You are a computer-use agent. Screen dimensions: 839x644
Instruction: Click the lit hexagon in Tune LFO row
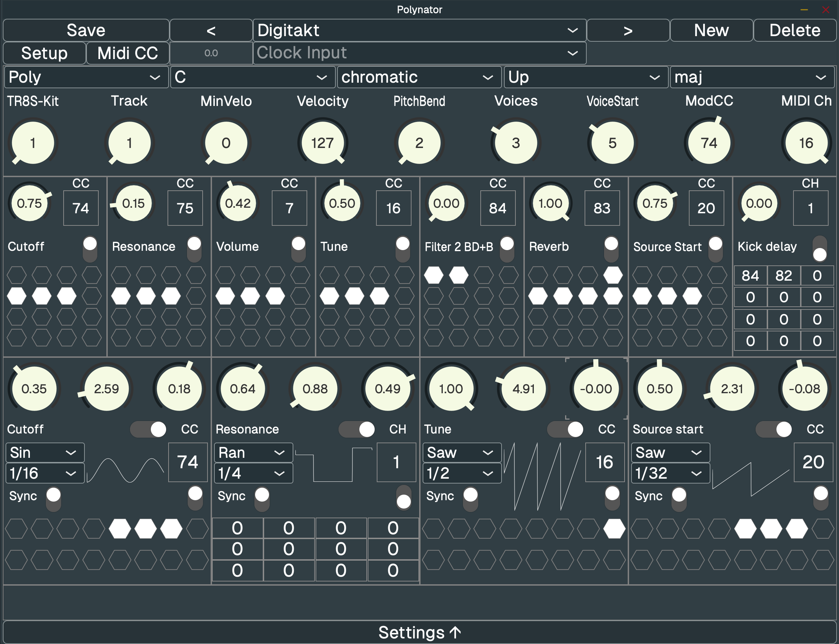614,529
